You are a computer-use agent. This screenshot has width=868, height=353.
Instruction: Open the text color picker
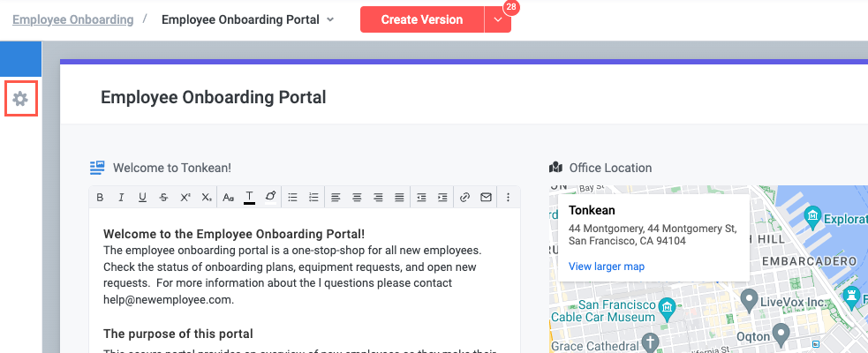tap(250, 197)
